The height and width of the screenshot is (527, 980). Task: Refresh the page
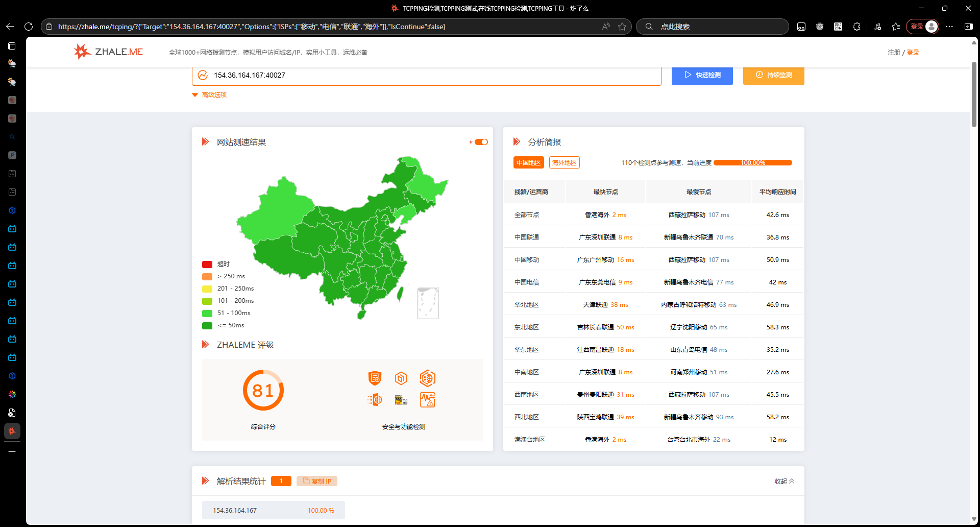click(29, 27)
